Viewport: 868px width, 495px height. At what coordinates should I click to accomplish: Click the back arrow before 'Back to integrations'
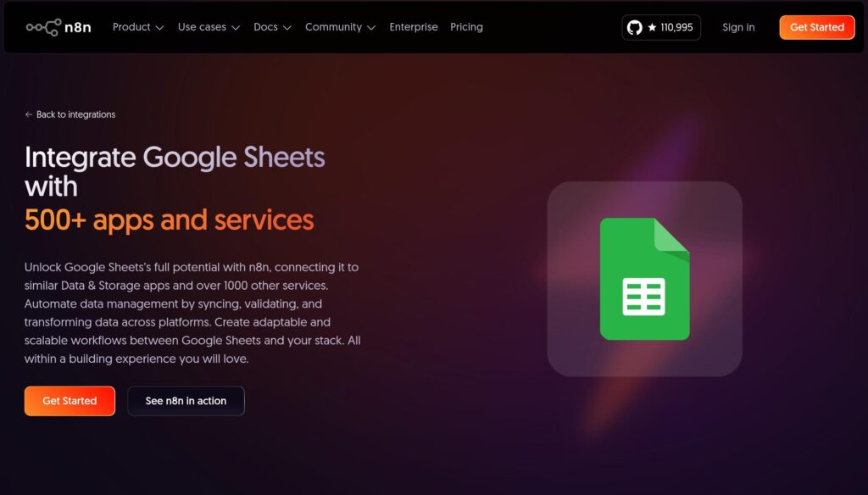(29, 114)
